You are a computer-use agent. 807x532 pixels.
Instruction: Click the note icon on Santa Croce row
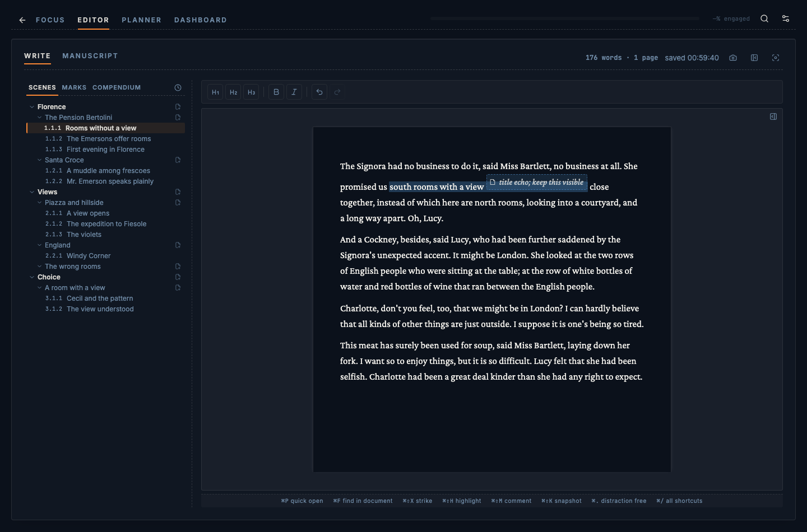pyautogui.click(x=178, y=160)
